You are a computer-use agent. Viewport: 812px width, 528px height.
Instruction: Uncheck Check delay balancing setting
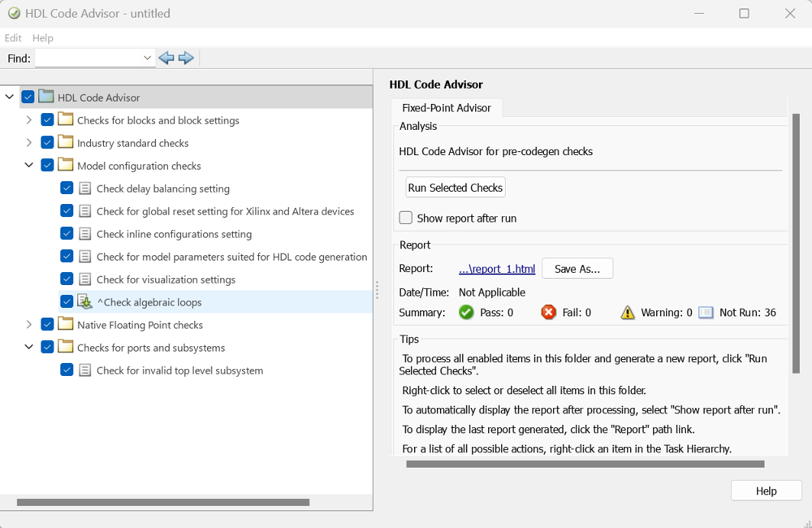[66, 188]
